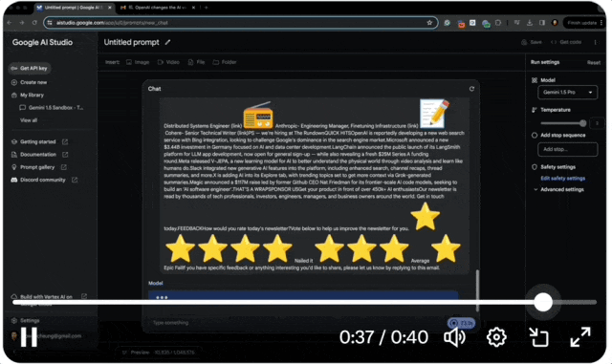Insert an Image into the prompt
This screenshot has height=364, width=612.
[x=138, y=62]
